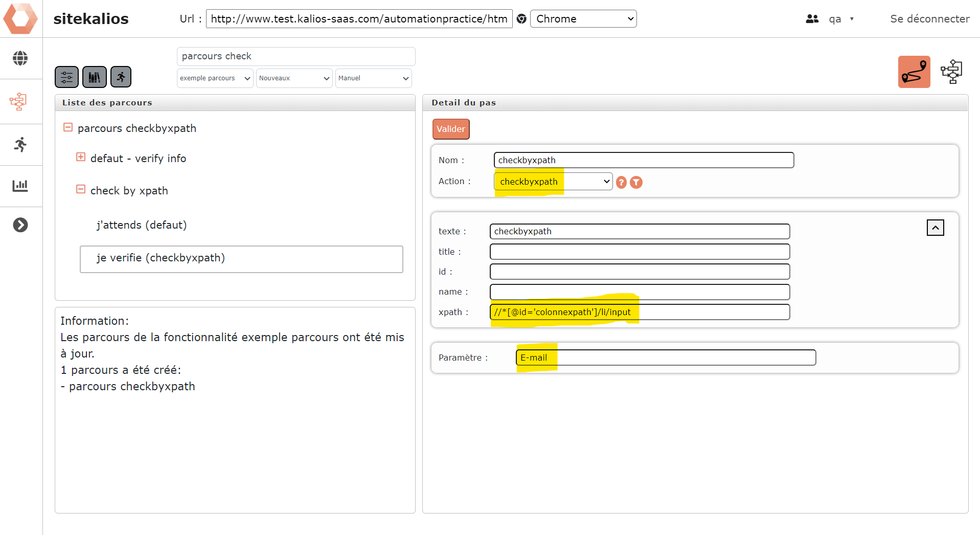Screen dimensions: 980x535
Task: Open the Chrome browser dropdown
Action: pyautogui.click(x=583, y=19)
